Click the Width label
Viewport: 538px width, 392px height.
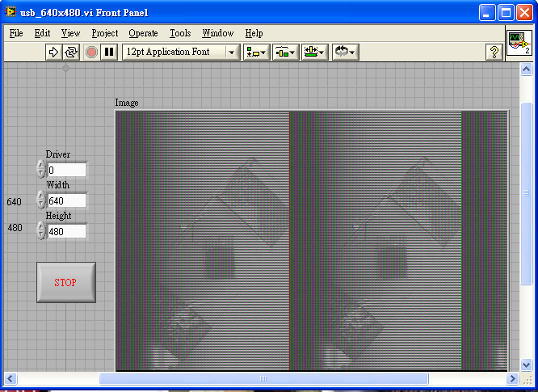pos(58,185)
